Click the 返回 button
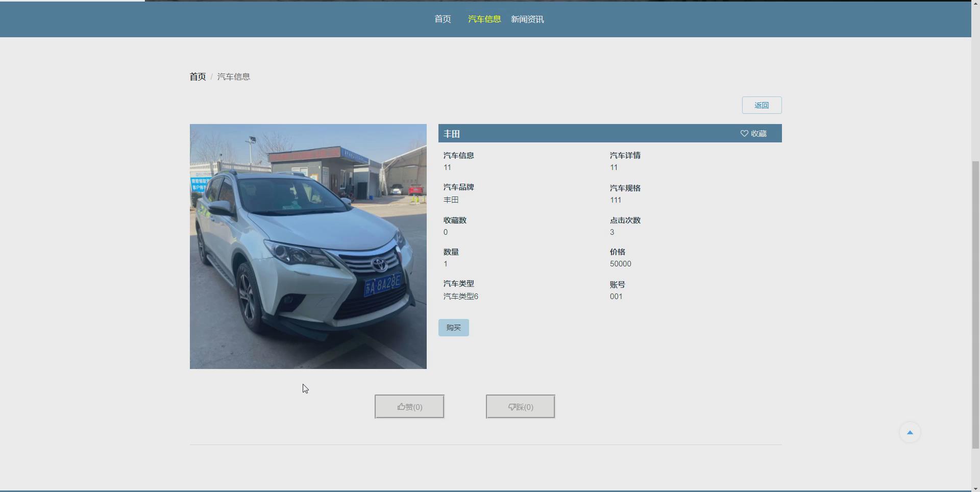 click(x=762, y=105)
